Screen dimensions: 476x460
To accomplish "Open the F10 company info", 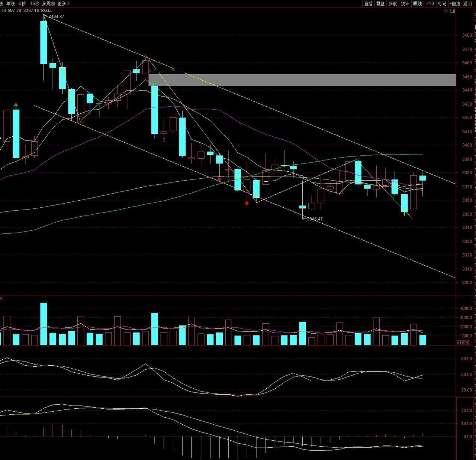I will 430,3.
